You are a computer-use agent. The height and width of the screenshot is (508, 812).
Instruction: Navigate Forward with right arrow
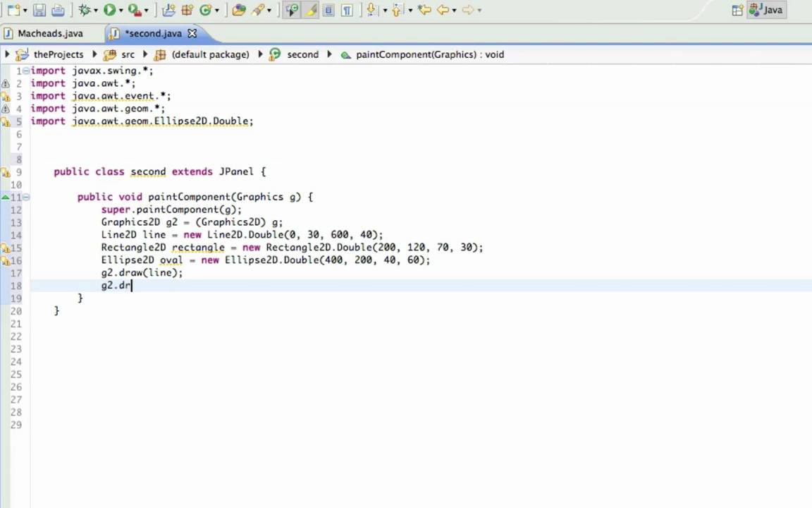[x=467, y=10]
